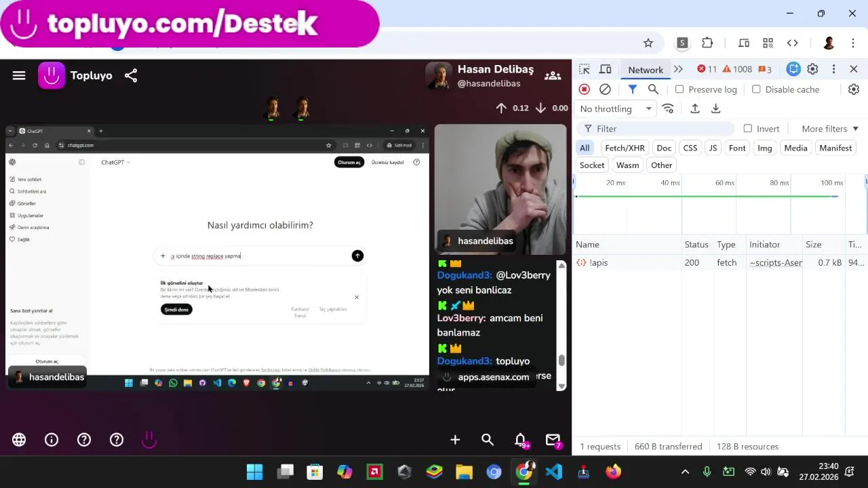Filter requests by CSS type
868x488 pixels.
690,148
